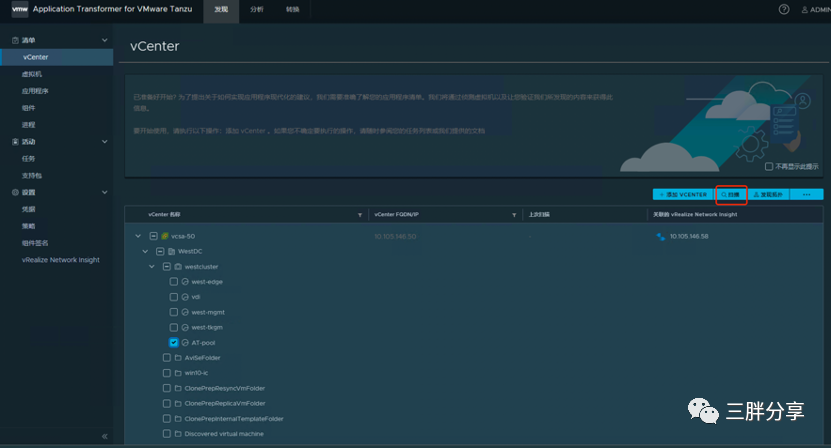Open the three-dots more actions button
The height and width of the screenshot is (448, 832).
tap(807, 195)
